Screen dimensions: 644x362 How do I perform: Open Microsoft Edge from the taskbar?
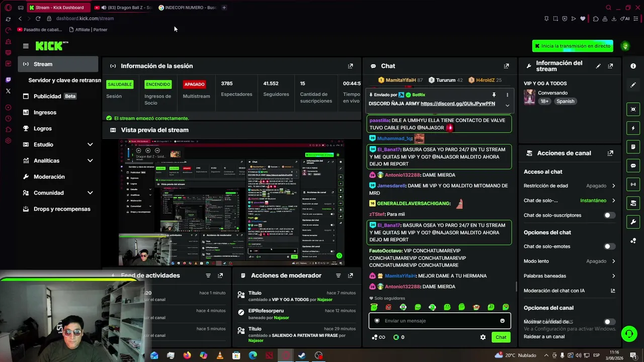coord(253,355)
